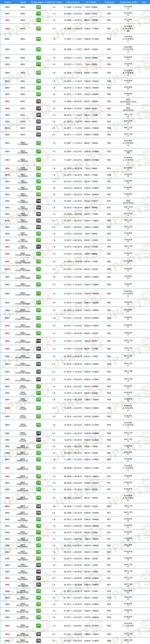Click the '85kW / 116KM' power cell
150x644 pixels.
pos(91,446)
